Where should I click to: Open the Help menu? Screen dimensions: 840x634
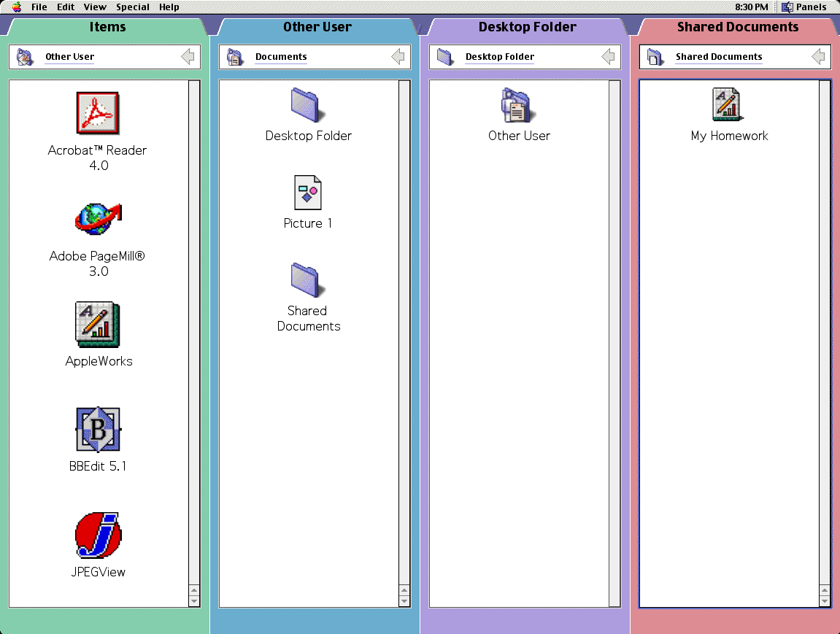pyautogui.click(x=169, y=7)
